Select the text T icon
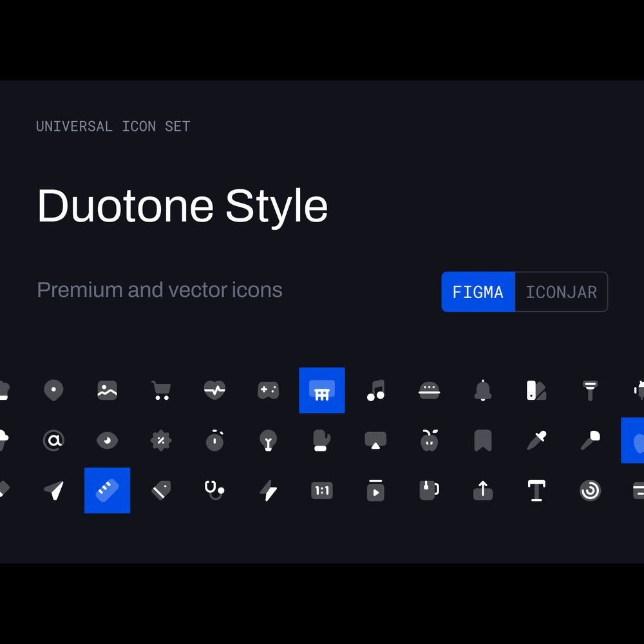The width and height of the screenshot is (644, 644). 536,491
